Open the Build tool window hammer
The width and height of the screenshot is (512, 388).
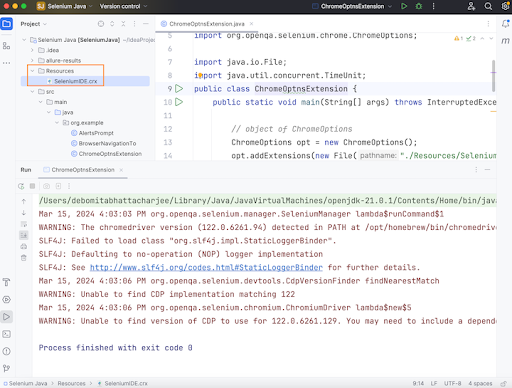click(6, 282)
